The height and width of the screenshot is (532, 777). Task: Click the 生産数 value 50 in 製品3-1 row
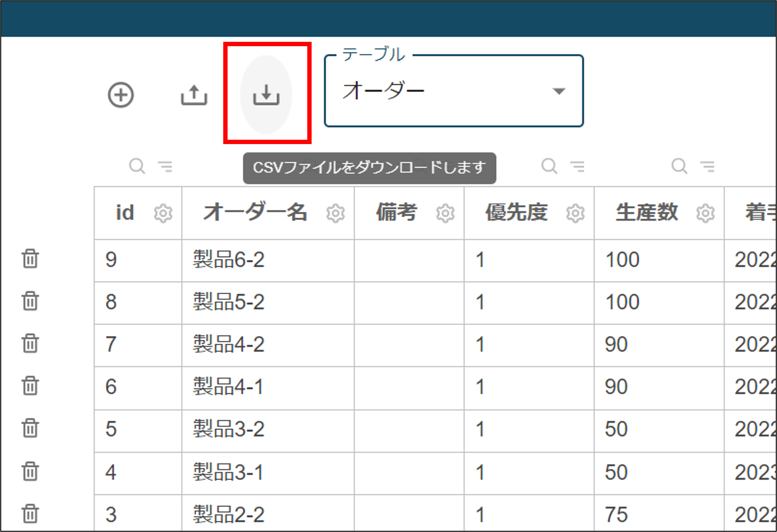[x=659, y=473]
